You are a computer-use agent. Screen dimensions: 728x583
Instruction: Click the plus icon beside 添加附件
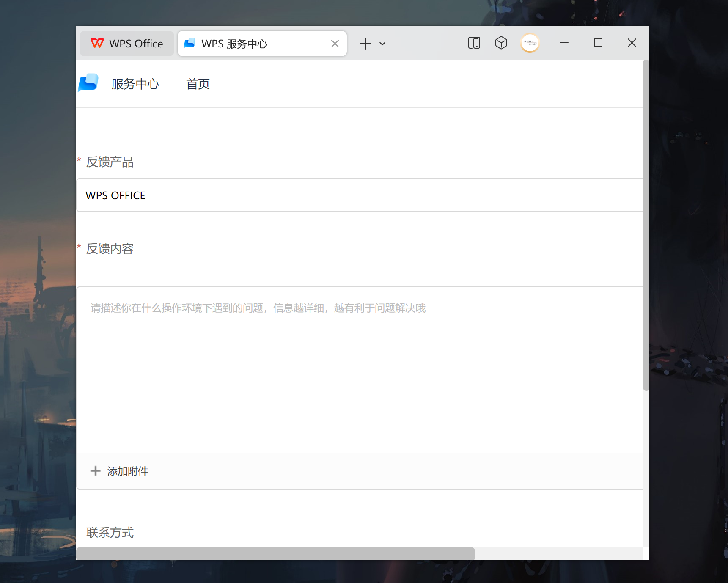[x=96, y=471]
